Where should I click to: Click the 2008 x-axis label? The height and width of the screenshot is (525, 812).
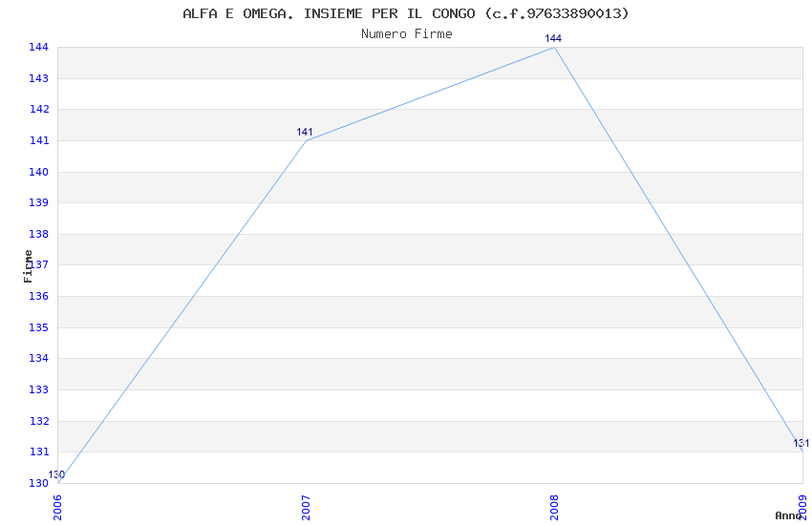tap(555, 508)
